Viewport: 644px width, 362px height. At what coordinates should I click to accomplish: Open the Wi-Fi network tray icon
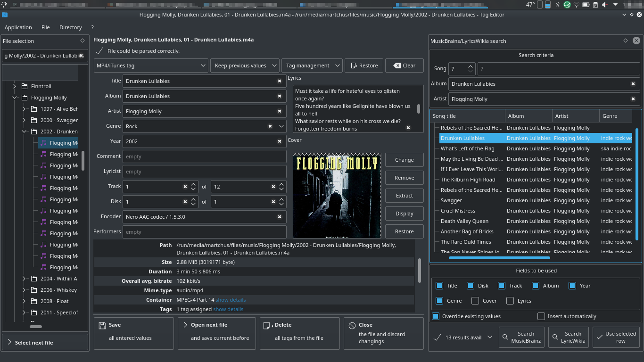(576, 5)
